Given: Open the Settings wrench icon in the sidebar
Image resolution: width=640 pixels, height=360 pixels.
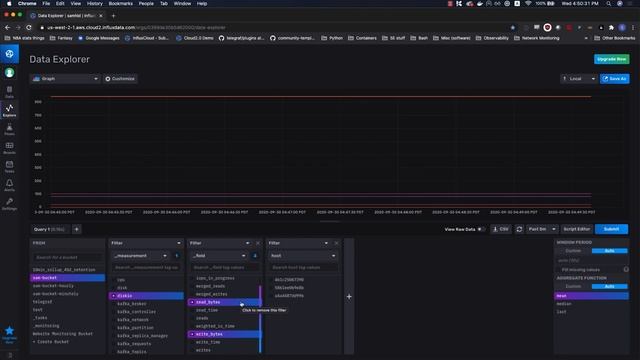Looking at the screenshot, I should point(9,204).
